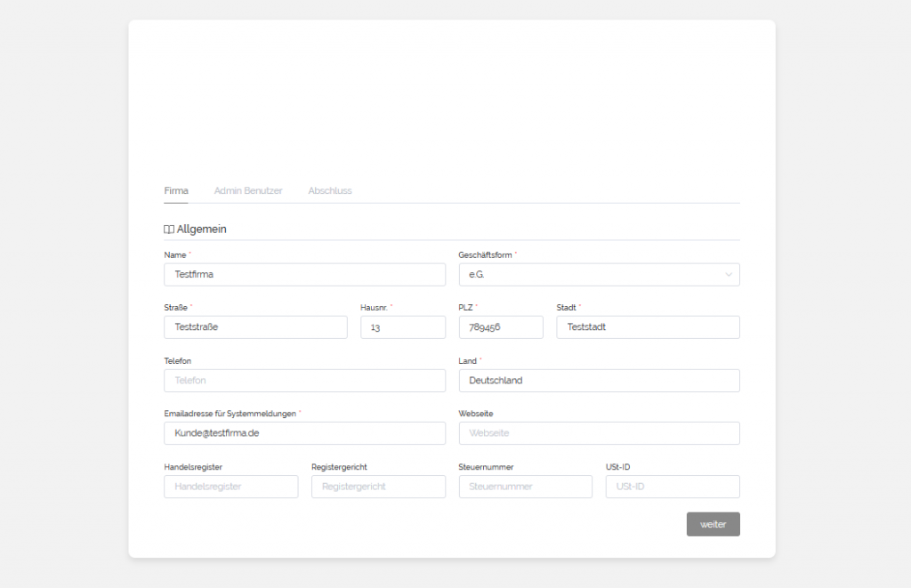The height and width of the screenshot is (588, 911).
Task: Select the PLZ input field
Action: pos(500,327)
